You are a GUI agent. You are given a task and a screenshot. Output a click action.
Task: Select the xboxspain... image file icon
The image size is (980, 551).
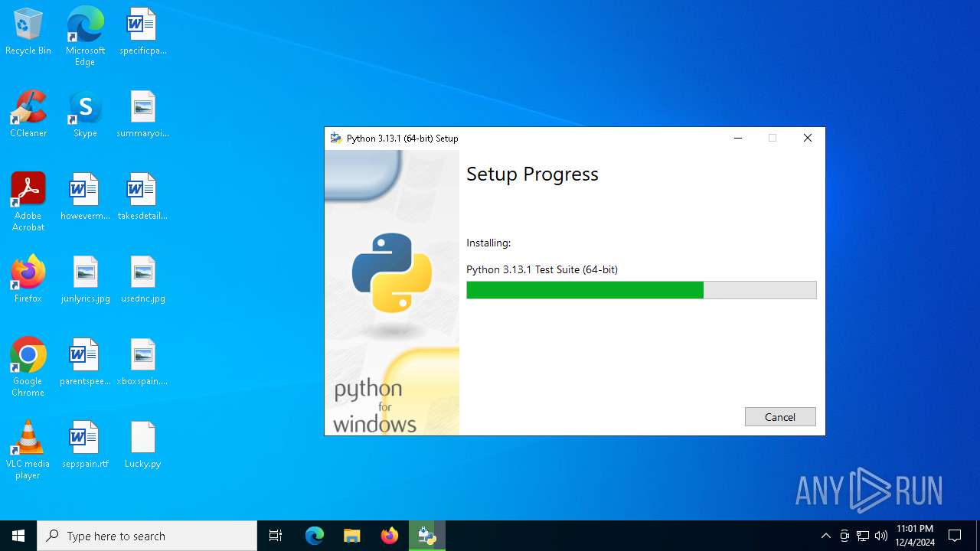[142, 362]
